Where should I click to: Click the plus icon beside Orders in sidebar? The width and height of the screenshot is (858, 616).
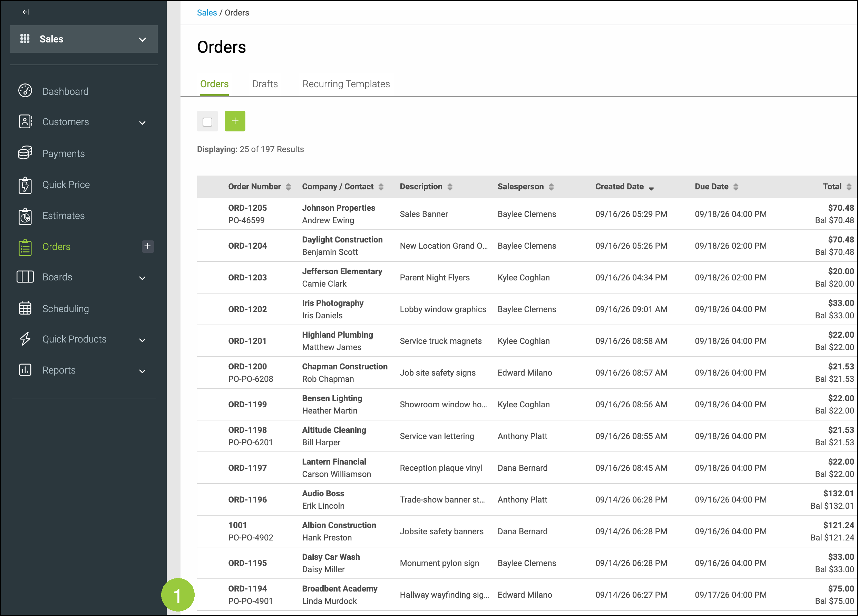point(147,247)
